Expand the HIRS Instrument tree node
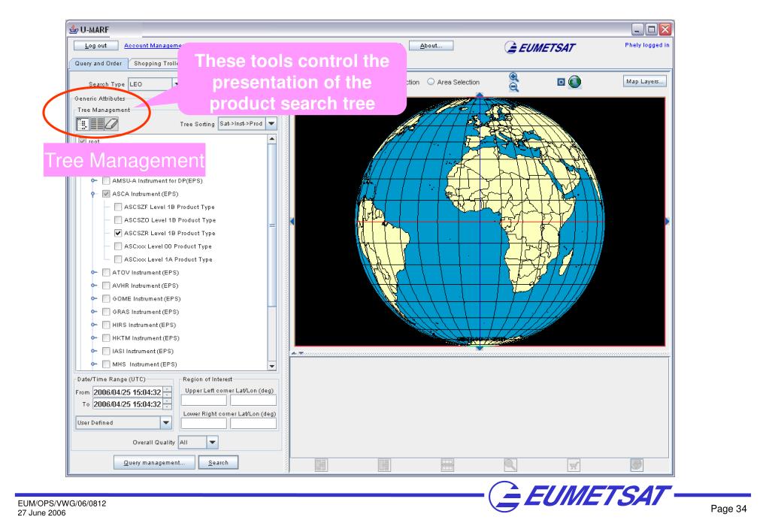 click(x=94, y=325)
